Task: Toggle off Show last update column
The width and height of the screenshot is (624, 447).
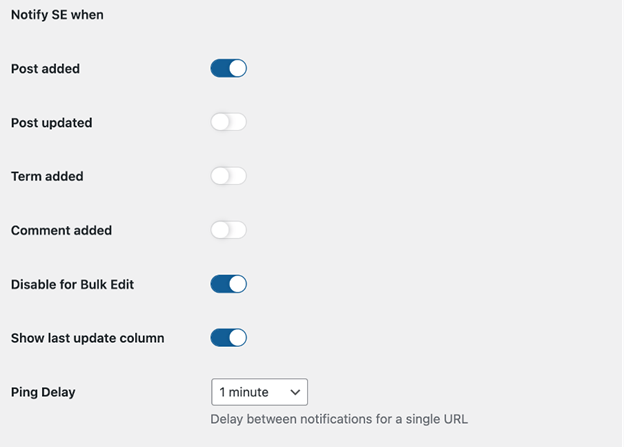Action: point(228,338)
